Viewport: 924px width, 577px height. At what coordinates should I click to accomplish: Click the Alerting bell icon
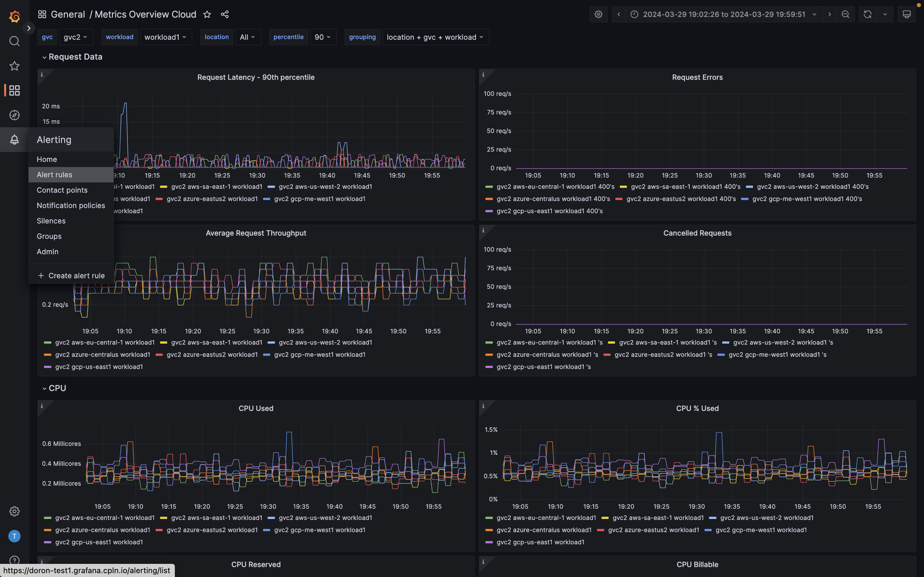tap(14, 140)
